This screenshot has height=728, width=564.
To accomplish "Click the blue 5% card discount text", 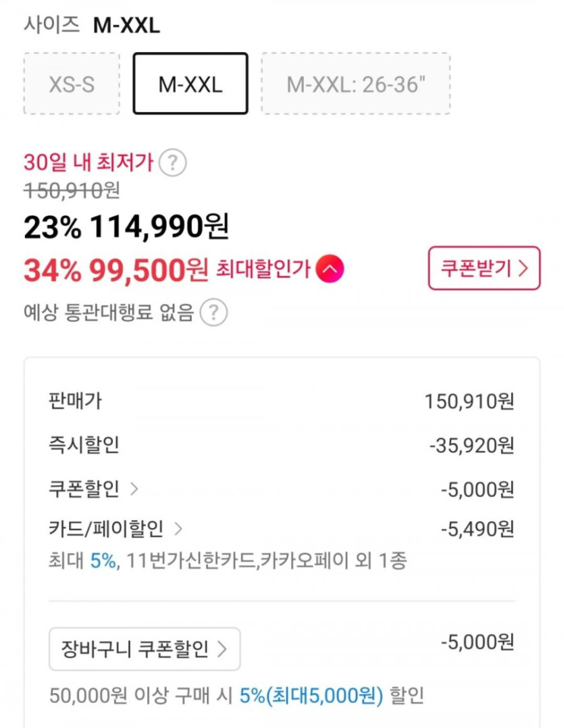I will pyautogui.click(x=103, y=561).
